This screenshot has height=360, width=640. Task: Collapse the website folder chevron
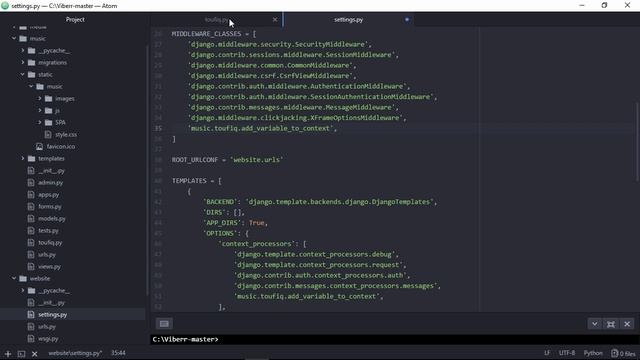point(14,278)
